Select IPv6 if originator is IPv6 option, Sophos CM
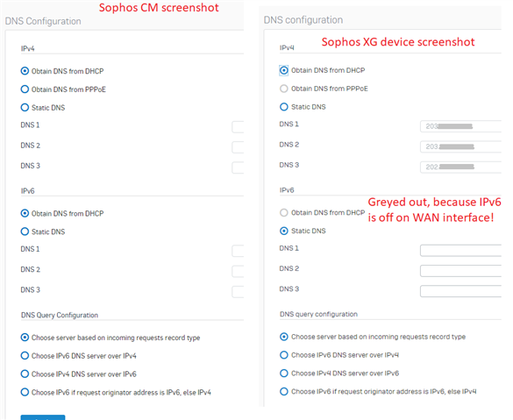The image size is (513, 420). click(25, 392)
